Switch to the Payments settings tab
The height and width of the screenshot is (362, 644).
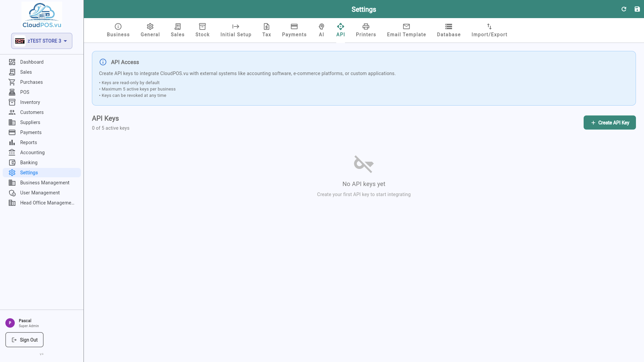(294, 30)
